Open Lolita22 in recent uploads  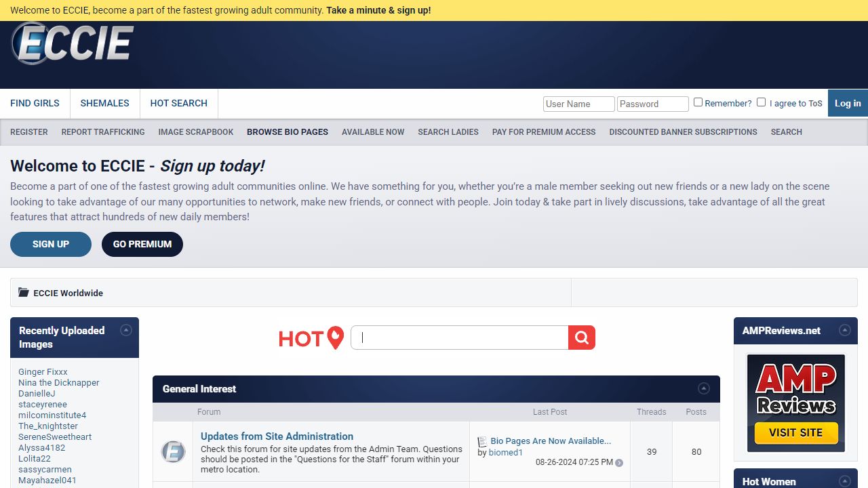pos(35,459)
